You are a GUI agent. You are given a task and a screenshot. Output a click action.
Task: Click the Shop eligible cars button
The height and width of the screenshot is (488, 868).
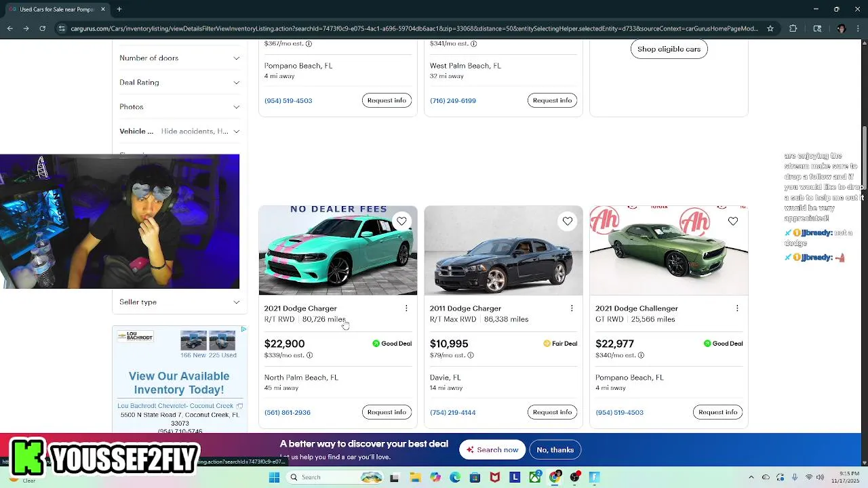point(669,49)
